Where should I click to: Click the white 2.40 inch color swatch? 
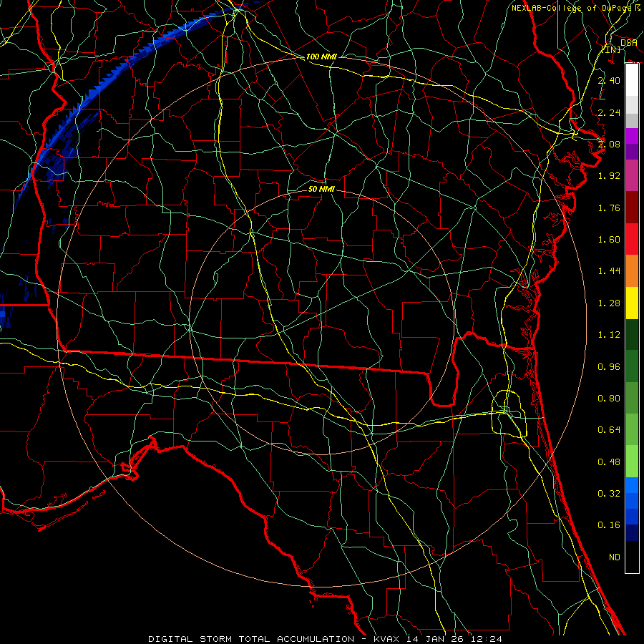click(x=632, y=80)
